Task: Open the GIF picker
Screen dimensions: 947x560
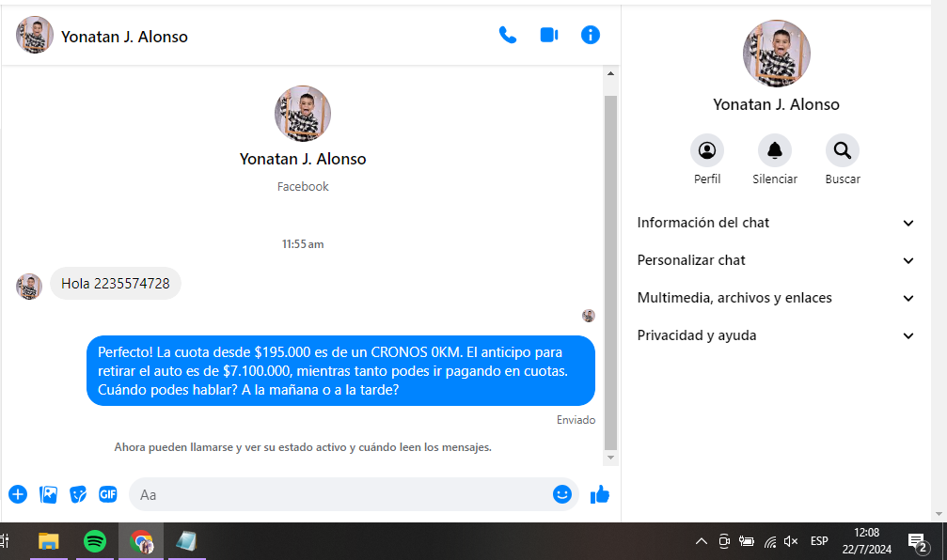Action: point(108,494)
